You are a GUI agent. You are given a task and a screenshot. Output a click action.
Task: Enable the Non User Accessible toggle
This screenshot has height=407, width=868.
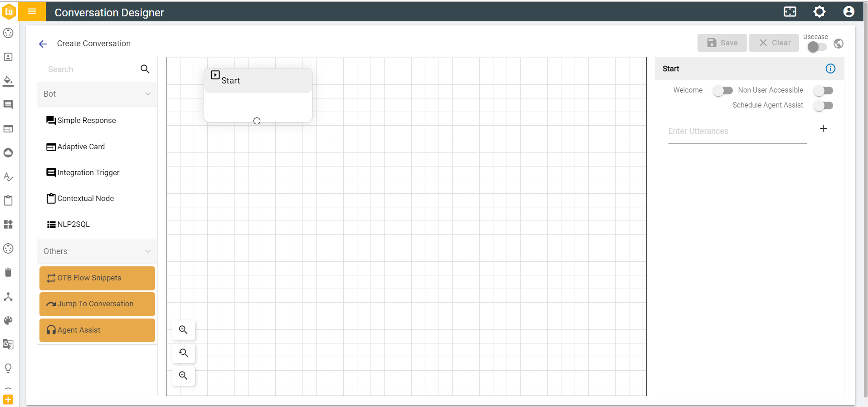click(823, 91)
